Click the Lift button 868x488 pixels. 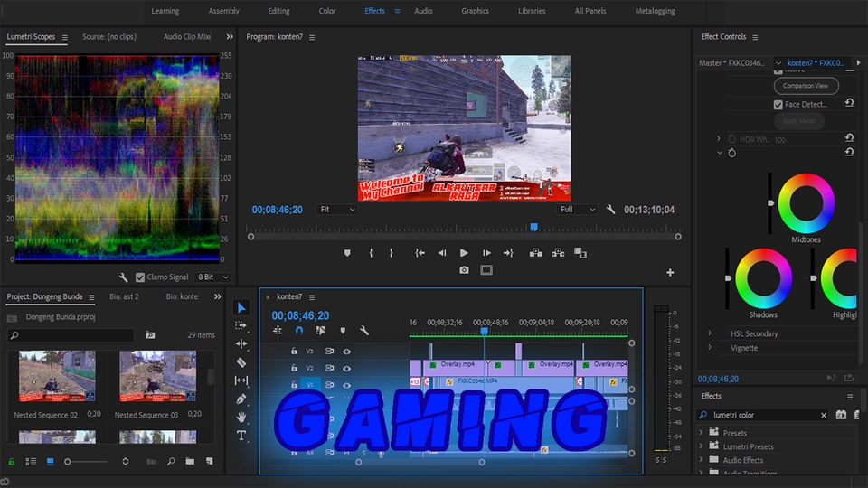[x=536, y=253]
